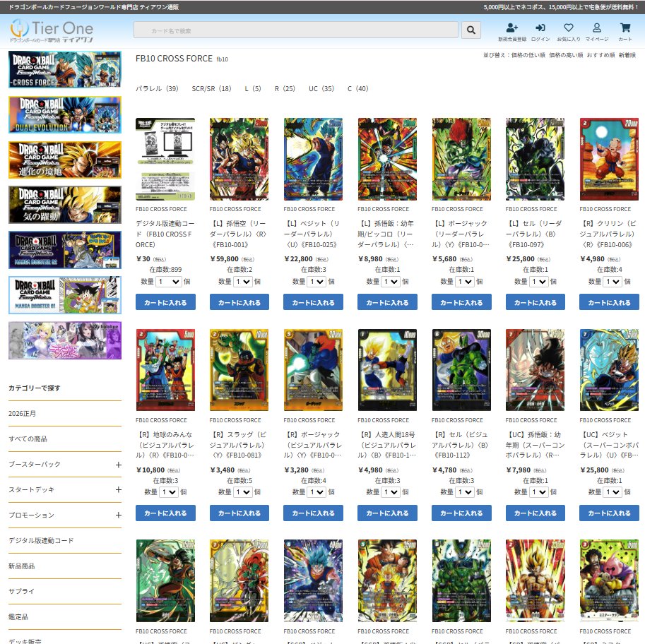Sort by newest 新着順
The width and height of the screenshot is (645, 644).
(627, 55)
